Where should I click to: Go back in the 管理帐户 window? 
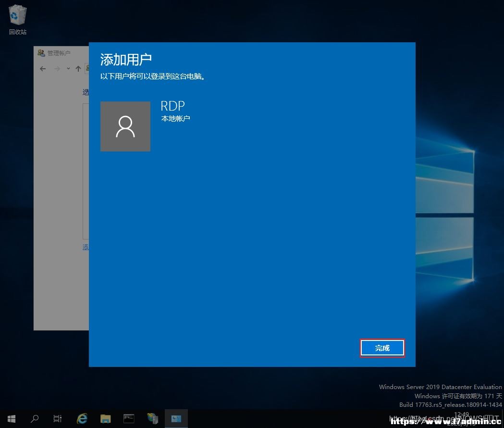43,69
